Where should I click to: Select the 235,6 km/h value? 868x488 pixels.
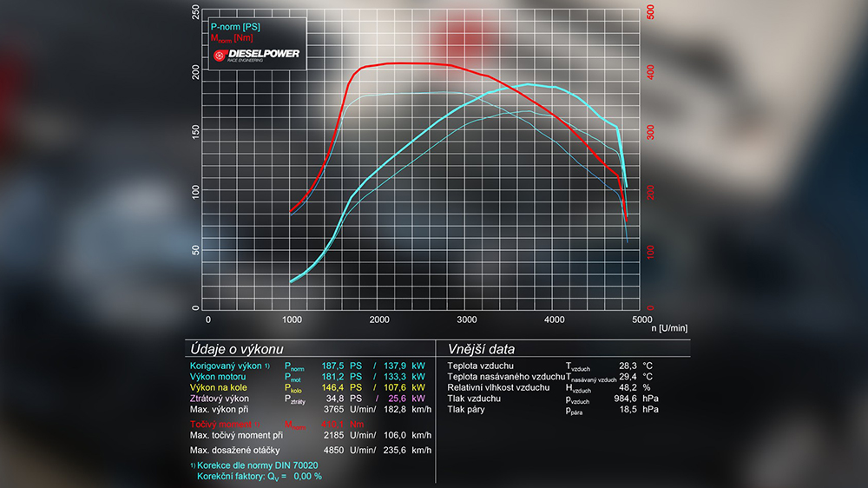coord(407,451)
